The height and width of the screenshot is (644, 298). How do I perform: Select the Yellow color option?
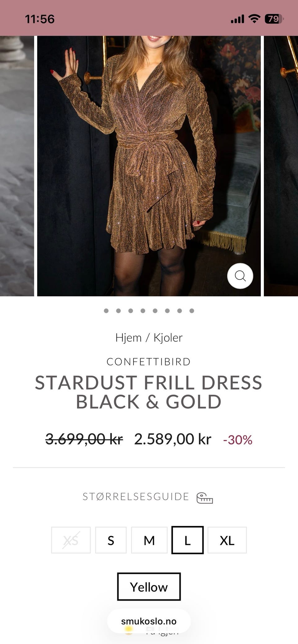point(149,587)
